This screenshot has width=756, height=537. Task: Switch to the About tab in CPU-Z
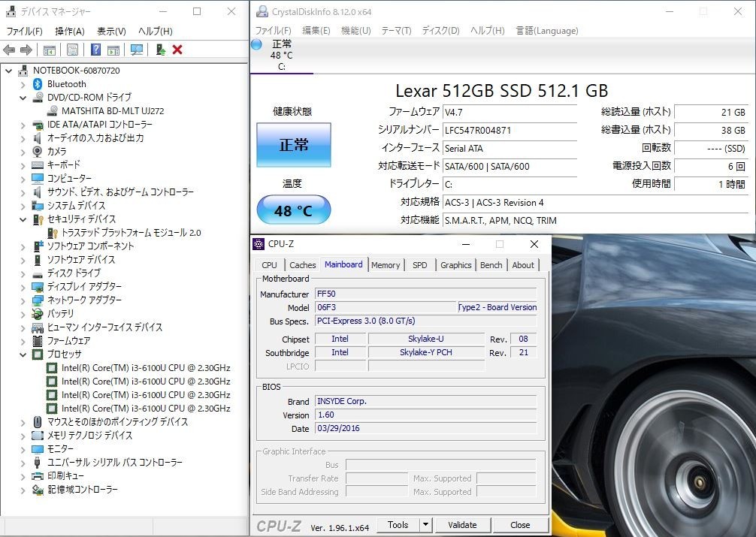click(522, 265)
